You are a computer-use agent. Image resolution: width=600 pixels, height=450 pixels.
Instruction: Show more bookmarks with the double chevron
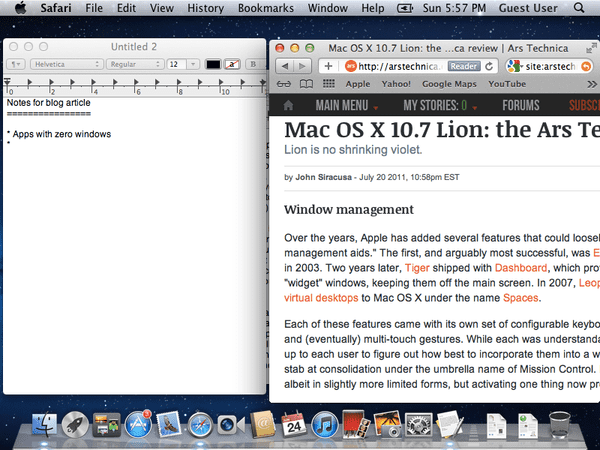coord(592,84)
